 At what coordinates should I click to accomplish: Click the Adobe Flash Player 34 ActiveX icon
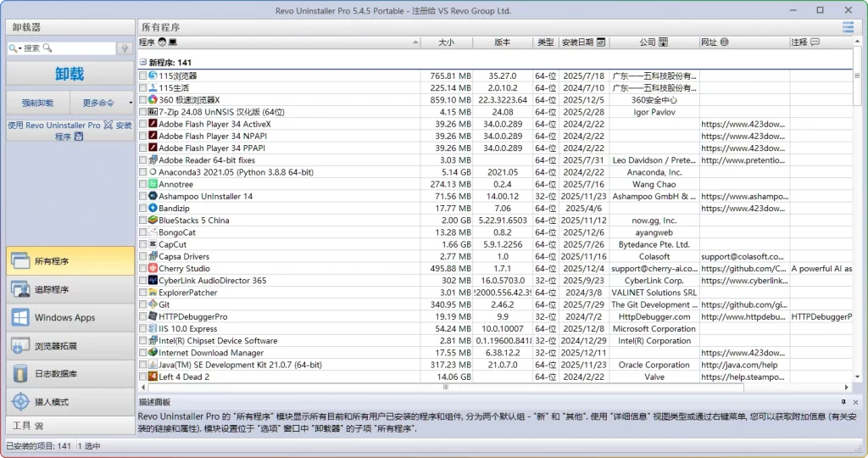click(x=153, y=124)
